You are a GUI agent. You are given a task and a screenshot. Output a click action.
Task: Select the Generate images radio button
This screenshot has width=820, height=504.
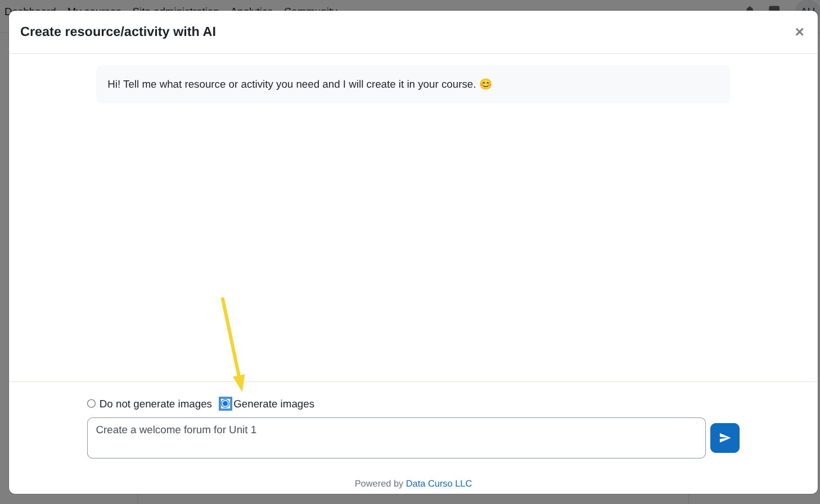click(225, 403)
